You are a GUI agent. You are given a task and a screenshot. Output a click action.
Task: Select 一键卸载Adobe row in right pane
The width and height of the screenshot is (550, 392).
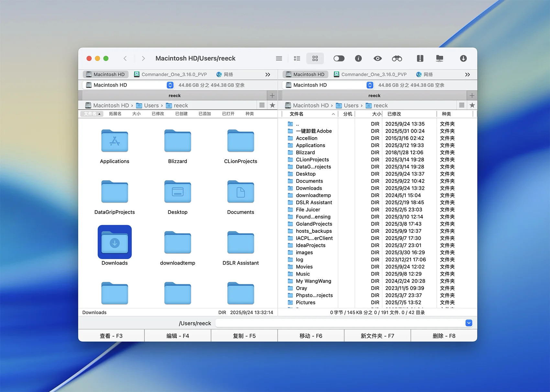click(x=377, y=131)
